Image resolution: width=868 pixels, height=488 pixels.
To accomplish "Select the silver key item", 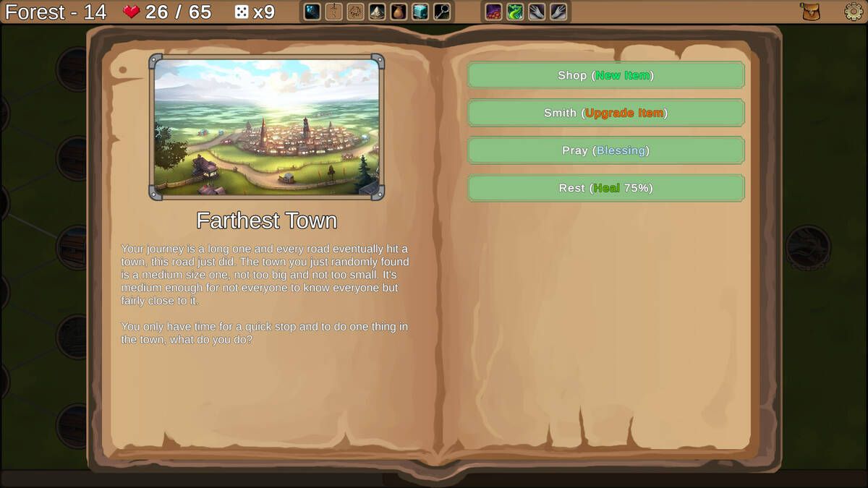I will click(x=442, y=12).
